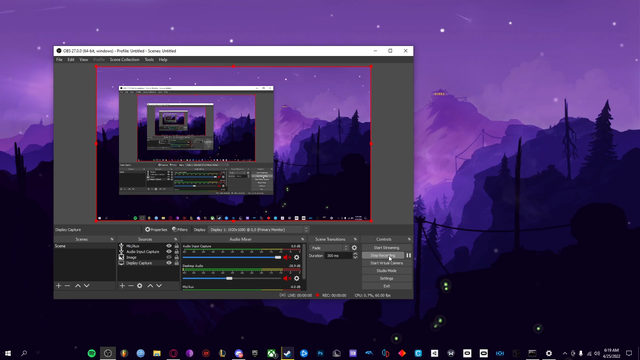The image size is (640, 360).
Task: Mute Desktop Audio speaker icon
Action: [x=287, y=278]
